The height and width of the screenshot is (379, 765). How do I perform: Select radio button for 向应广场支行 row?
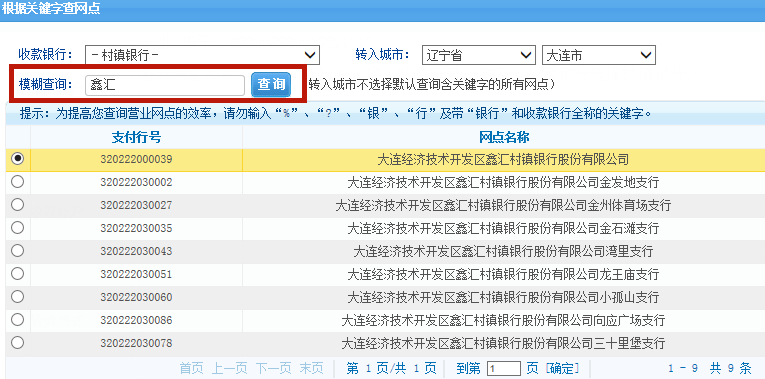point(18,320)
